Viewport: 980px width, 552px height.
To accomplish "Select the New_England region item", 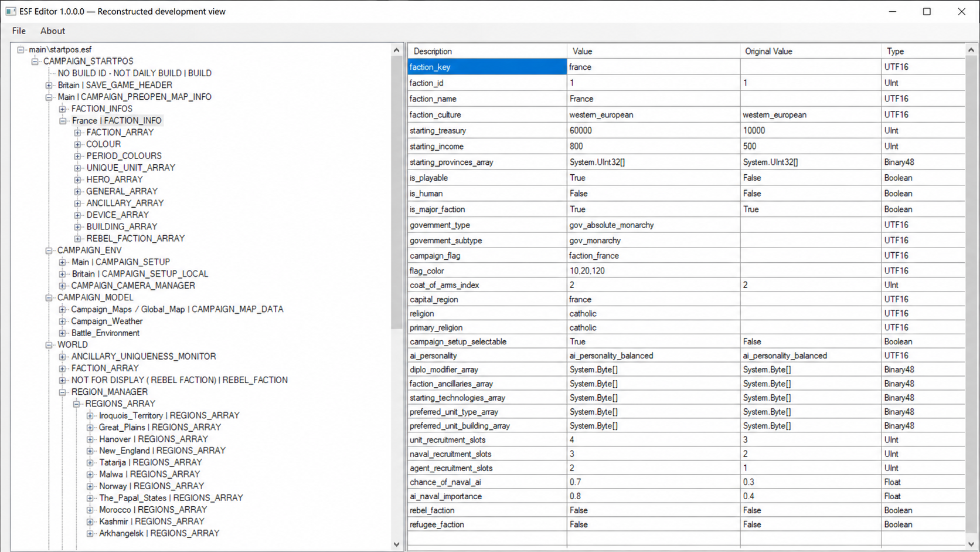I will (162, 451).
